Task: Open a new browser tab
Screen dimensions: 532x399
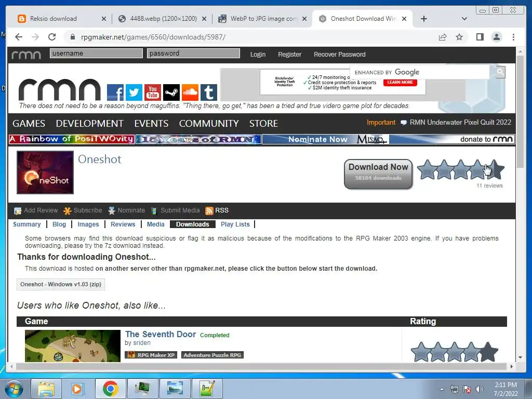Action: (x=424, y=19)
